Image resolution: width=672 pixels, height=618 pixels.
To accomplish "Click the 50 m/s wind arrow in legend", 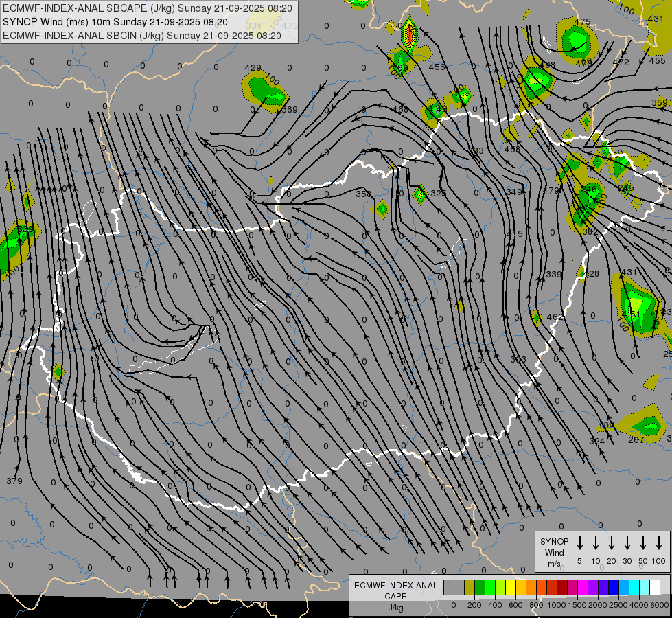I will tap(643, 542).
